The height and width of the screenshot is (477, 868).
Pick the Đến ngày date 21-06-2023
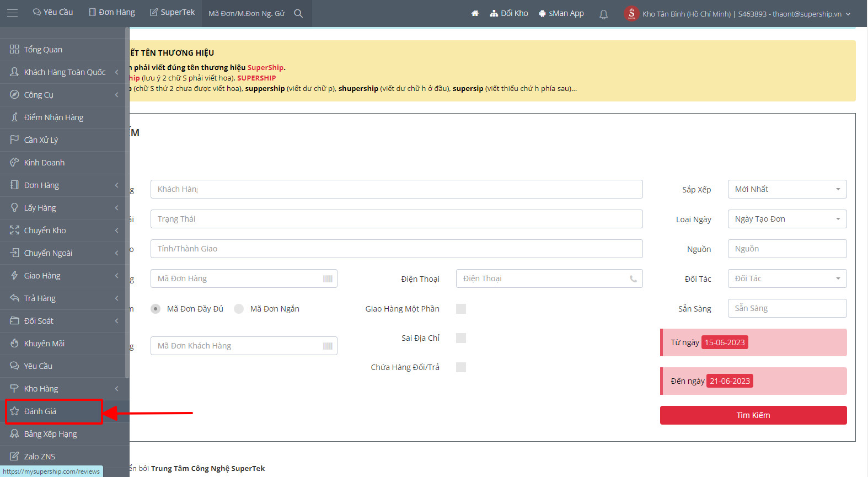(x=730, y=381)
